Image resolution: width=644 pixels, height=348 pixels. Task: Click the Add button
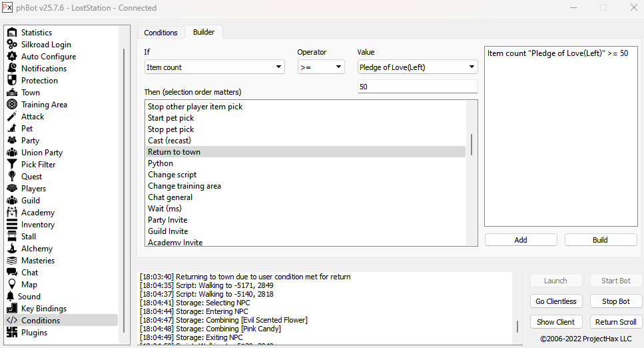(x=521, y=240)
